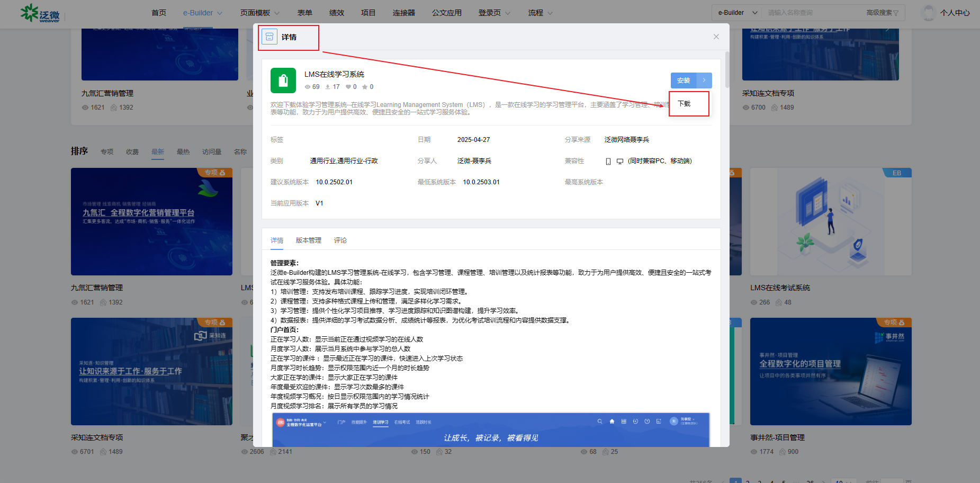Click the download icon next to 25
The image size is (980, 483).
(605, 452)
